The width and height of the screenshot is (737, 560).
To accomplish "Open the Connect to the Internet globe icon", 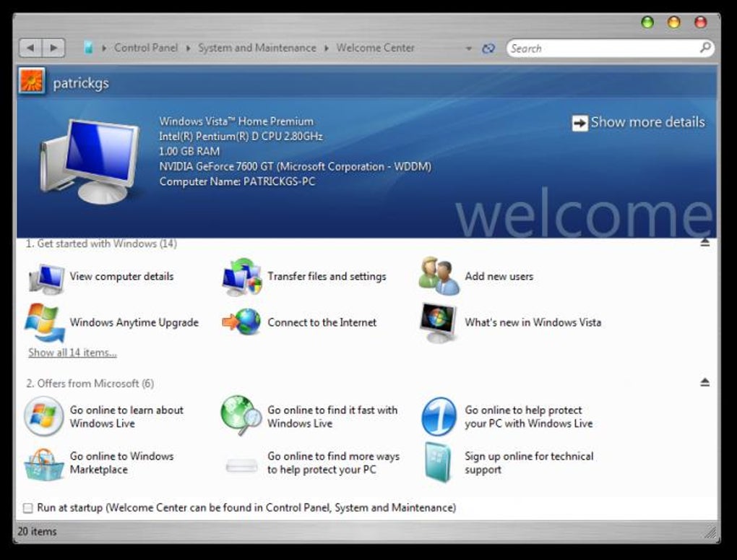I will [x=242, y=322].
